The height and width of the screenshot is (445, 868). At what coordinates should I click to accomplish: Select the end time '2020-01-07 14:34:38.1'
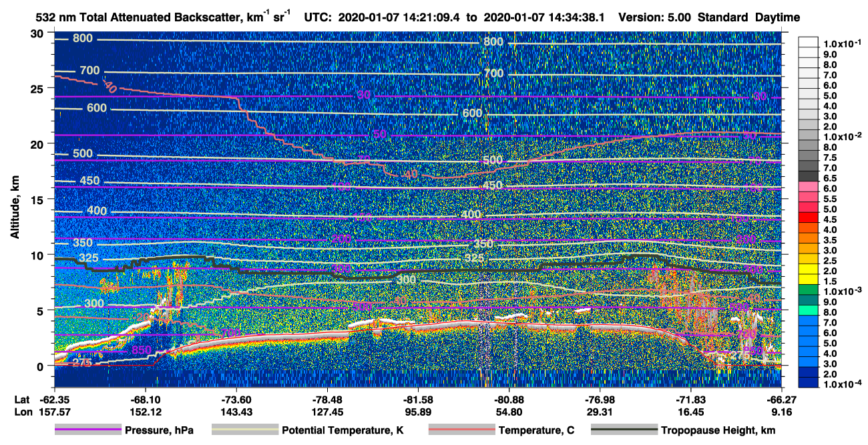[x=545, y=17]
